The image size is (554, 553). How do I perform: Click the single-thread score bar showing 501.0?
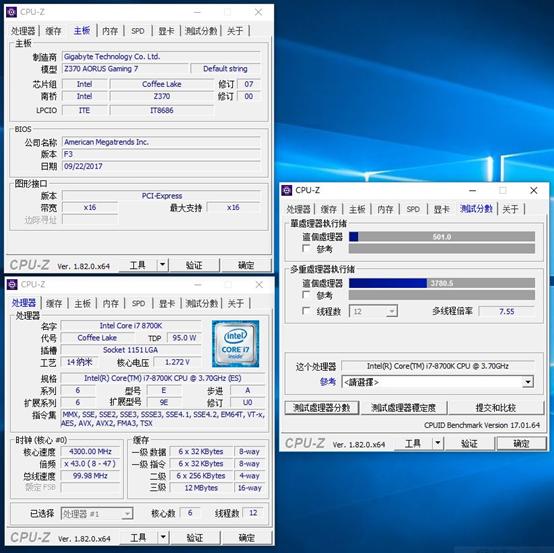click(x=442, y=236)
